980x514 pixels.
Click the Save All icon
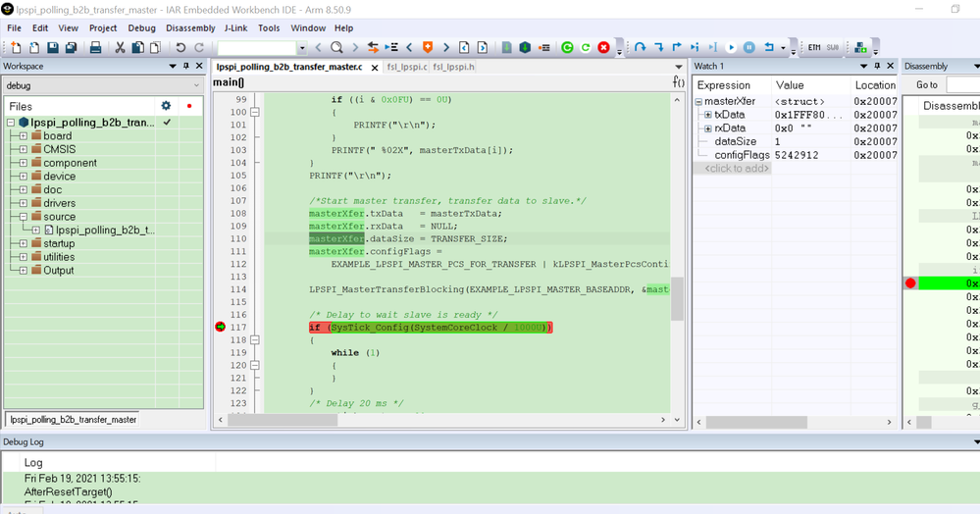pos(72,47)
